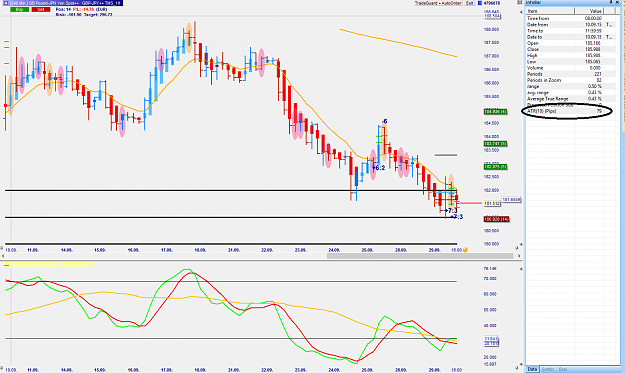Click the chart scrollbar left arrow
625x373 pixels.
click(x=3, y=256)
